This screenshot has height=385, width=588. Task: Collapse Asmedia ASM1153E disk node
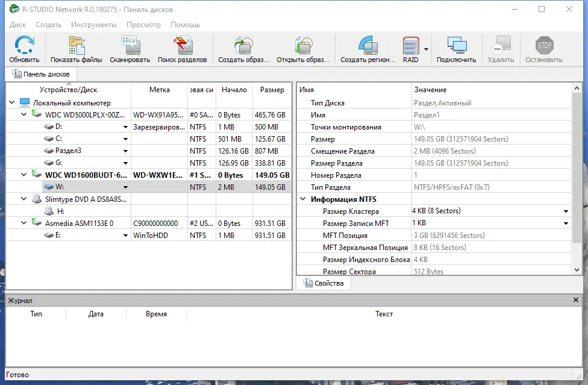24,223
